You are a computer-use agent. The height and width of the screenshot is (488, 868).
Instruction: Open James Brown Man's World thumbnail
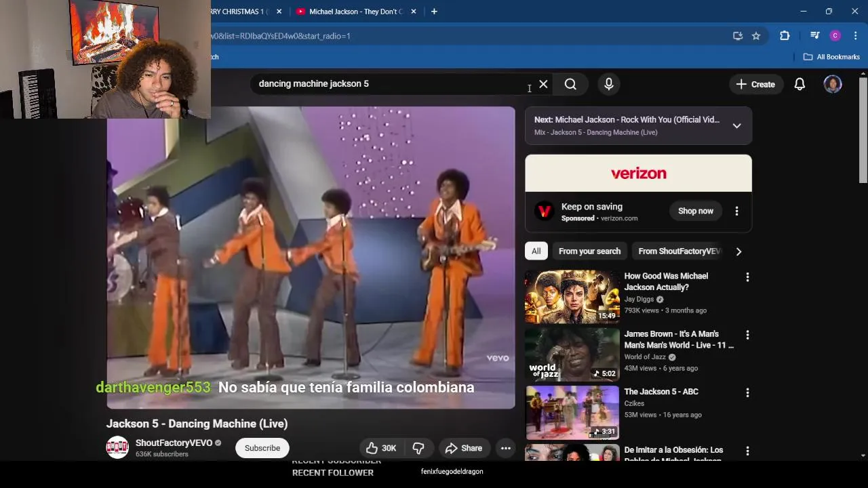click(572, 354)
